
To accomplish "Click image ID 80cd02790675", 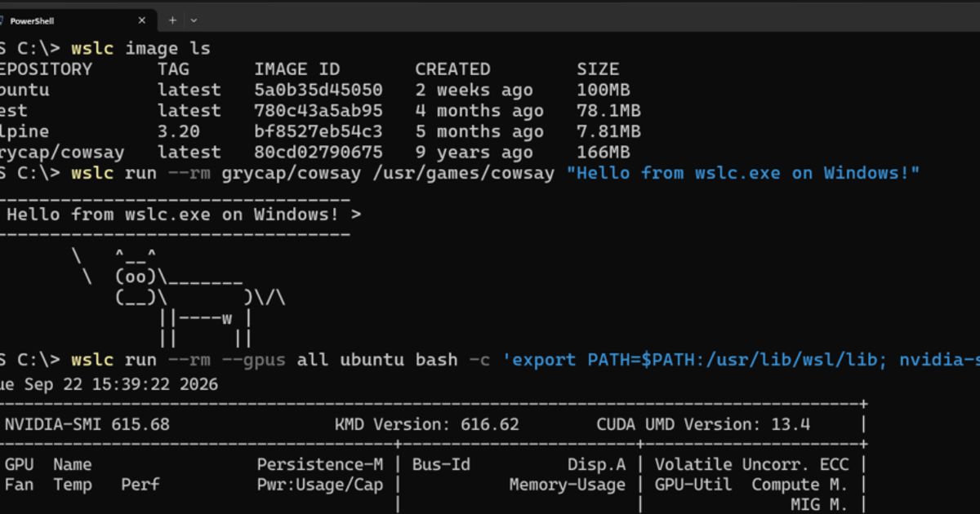I will 318,152.
